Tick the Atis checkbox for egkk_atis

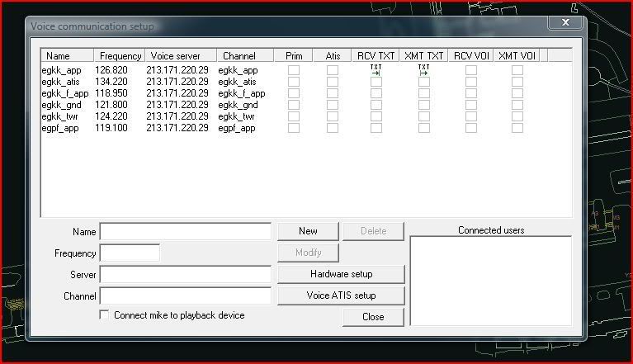(x=333, y=82)
